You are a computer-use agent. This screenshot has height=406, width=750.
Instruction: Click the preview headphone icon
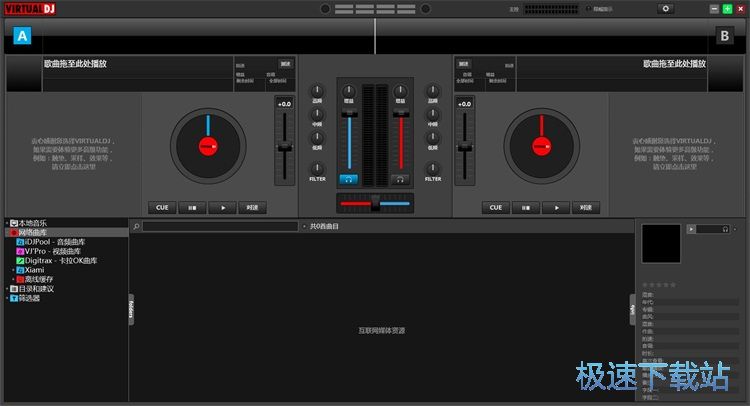click(x=725, y=229)
